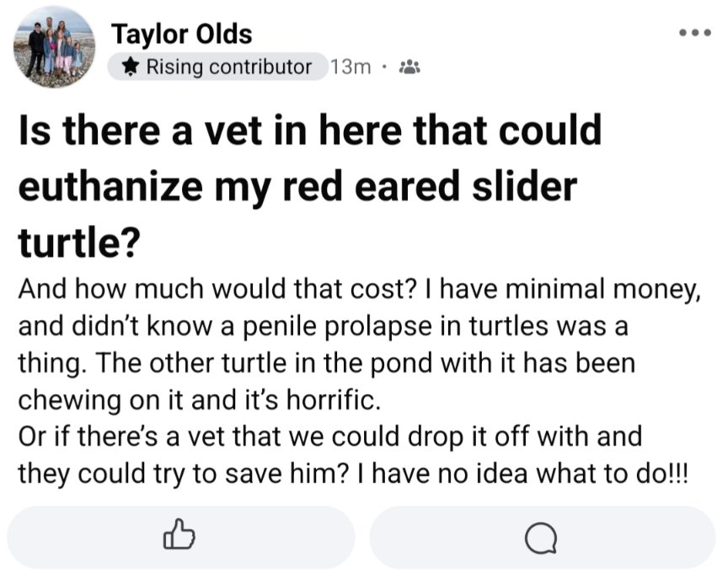Click the 13m post timestamp
The image size is (728, 578).
pos(351,67)
